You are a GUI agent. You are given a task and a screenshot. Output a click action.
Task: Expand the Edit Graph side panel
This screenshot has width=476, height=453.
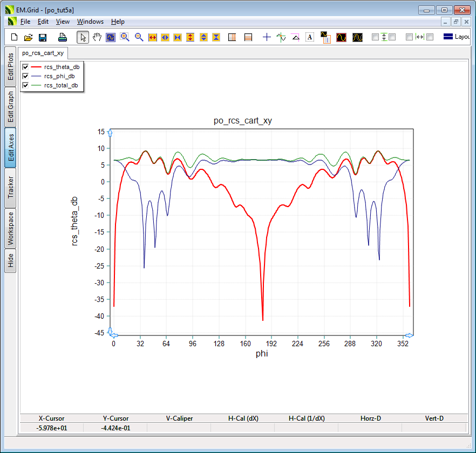(10, 107)
